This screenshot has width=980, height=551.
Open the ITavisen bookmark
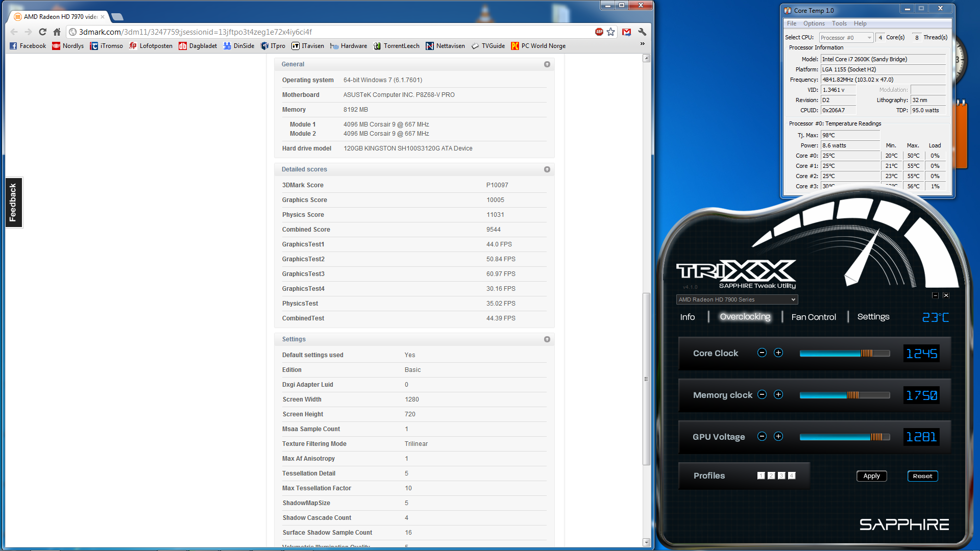click(x=308, y=46)
